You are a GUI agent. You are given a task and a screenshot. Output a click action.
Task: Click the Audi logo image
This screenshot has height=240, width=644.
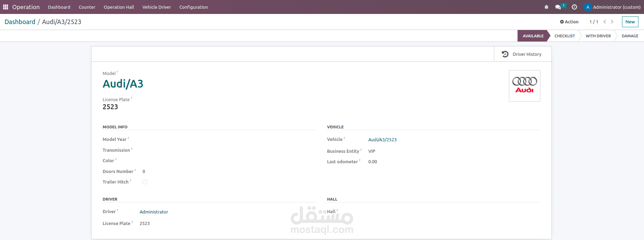click(x=525, y=86)
